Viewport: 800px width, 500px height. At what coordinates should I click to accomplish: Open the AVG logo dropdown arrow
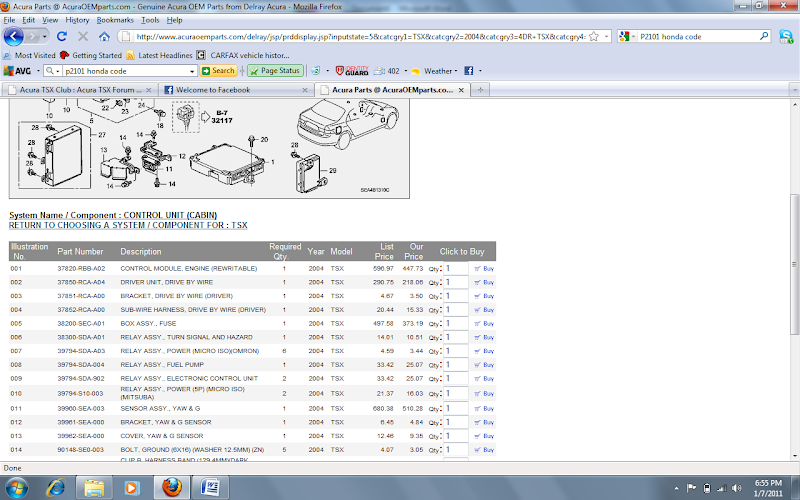tap(38, 71)
